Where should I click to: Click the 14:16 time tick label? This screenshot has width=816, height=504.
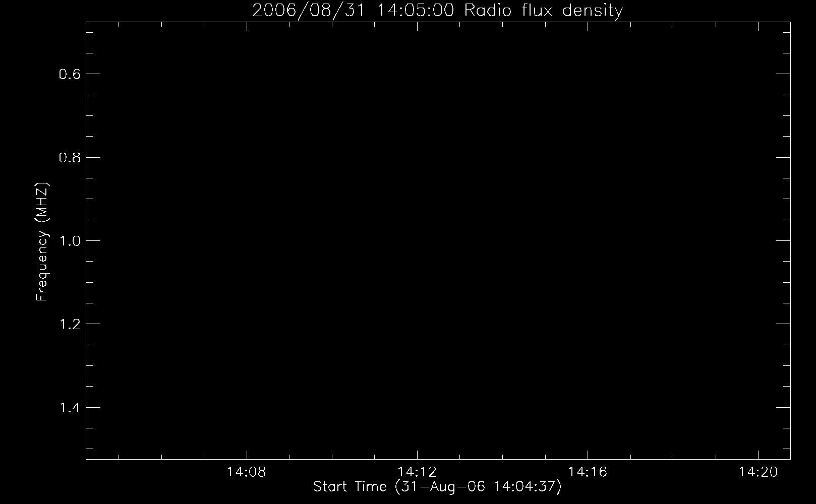[x=588, y=472]
